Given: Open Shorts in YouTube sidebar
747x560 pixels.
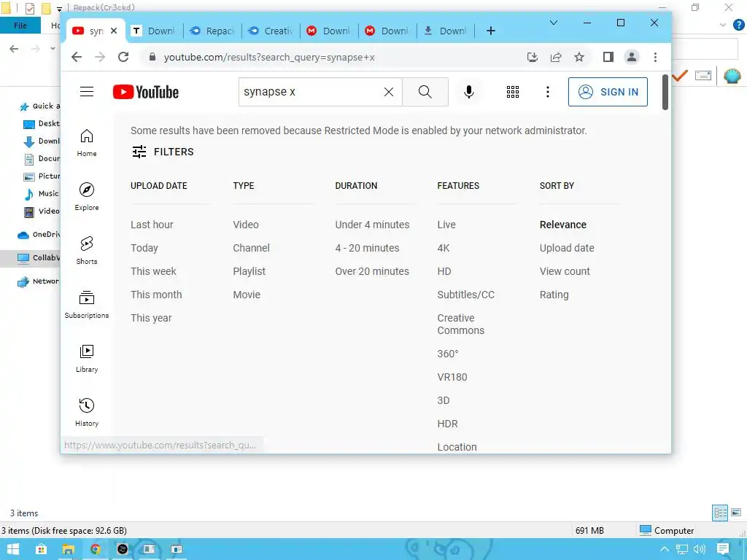Looking at the screenshot, I should (87, 251).
